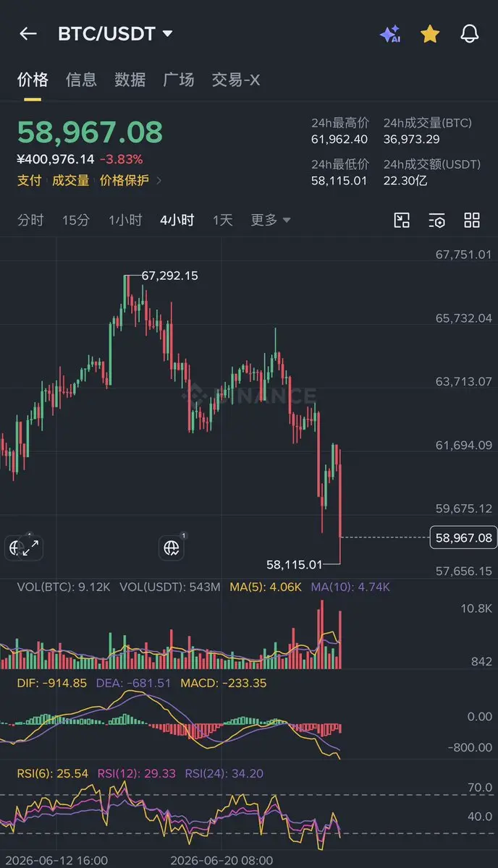This screenshot has width=498, height=868.
Task: Switch to the 交易-X tab
Action: [235, 80]
